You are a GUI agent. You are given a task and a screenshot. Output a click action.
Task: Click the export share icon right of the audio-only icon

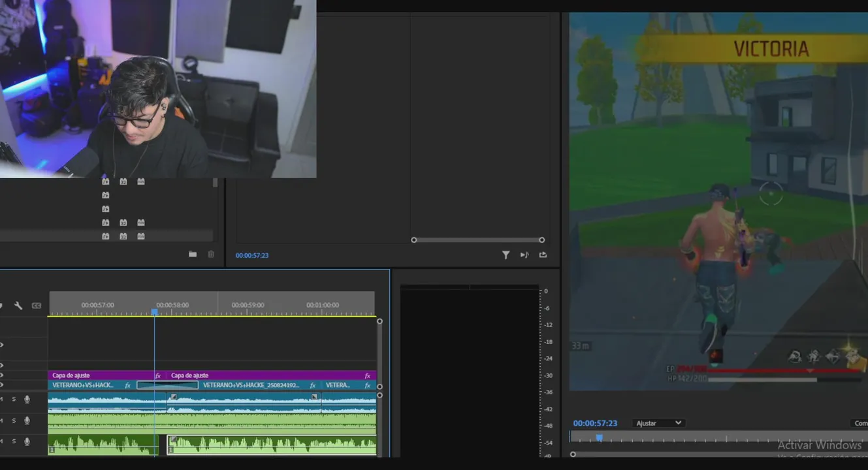[543, 255]
